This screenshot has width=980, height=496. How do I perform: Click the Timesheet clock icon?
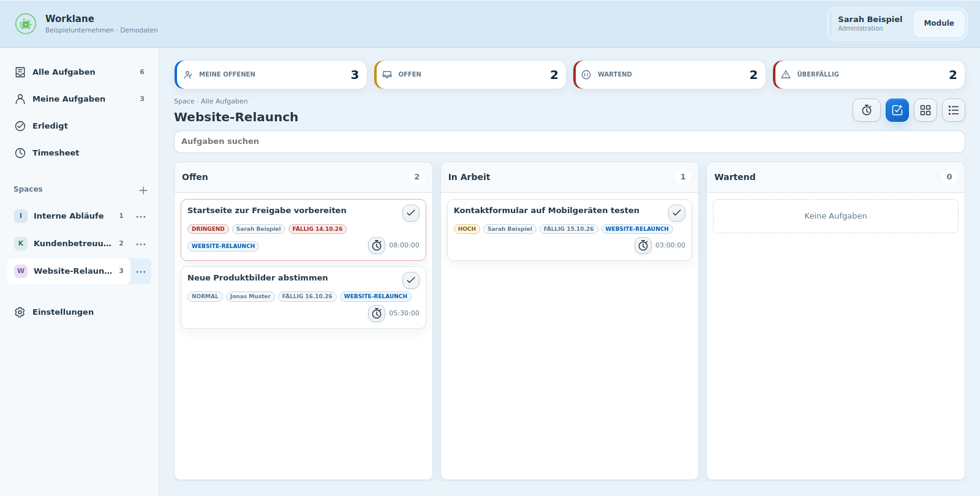20,153
